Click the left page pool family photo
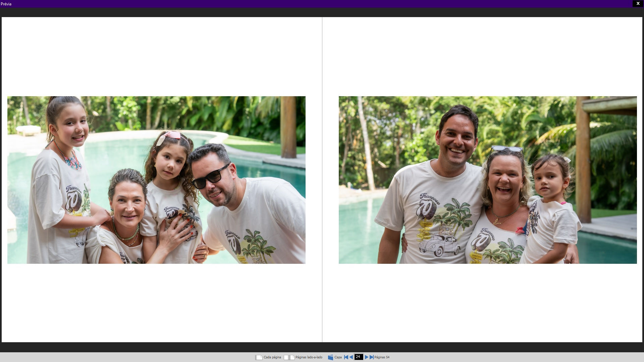This screenshot has width=644, height=362. tap(156, 180)
